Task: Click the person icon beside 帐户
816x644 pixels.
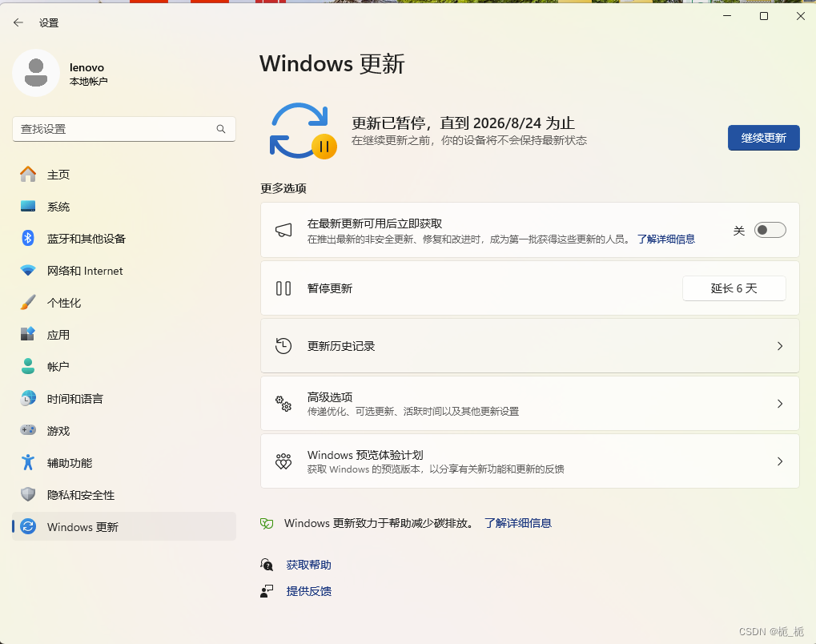Action: pos(28,367)
